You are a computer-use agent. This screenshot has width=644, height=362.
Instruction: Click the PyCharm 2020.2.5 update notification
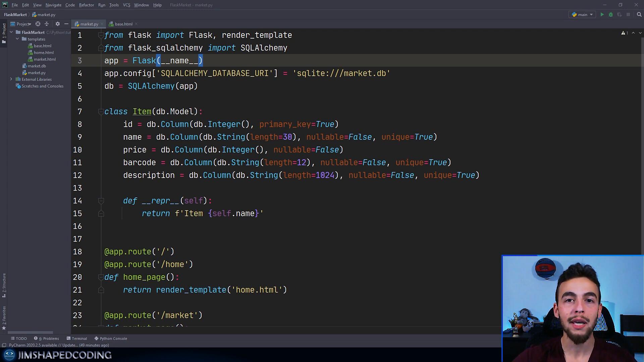pos(59,345)
